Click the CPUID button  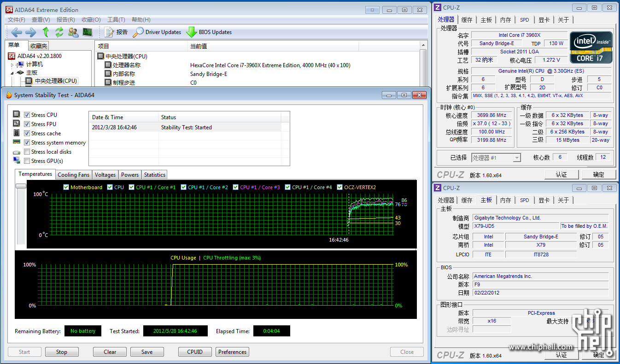click(195, 352)
